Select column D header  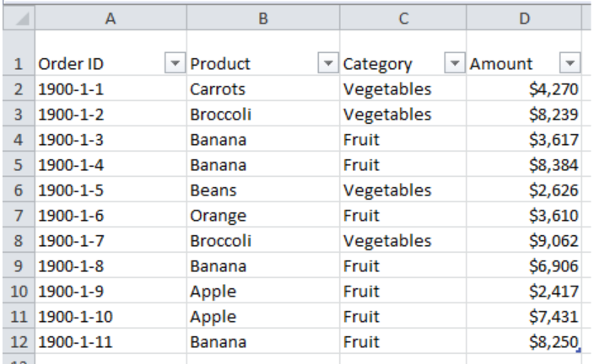pos(524,18)
